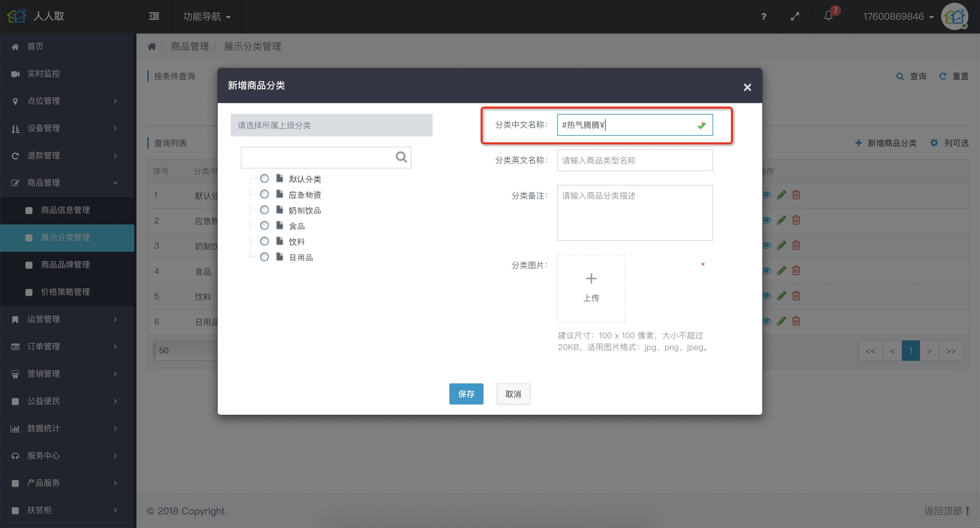Select the 奶制饮品 radio button
Image resolution: width=980 pixels, height=528 pixels.
pyautogui.click(x=264, y=210)
